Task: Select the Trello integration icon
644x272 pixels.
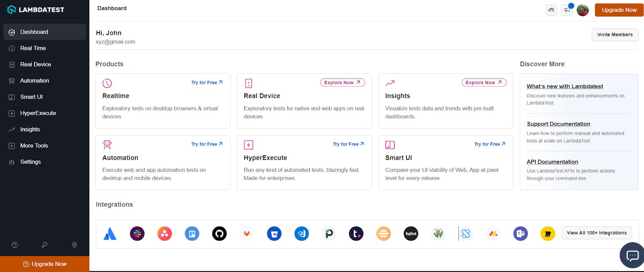Action: 192,233
